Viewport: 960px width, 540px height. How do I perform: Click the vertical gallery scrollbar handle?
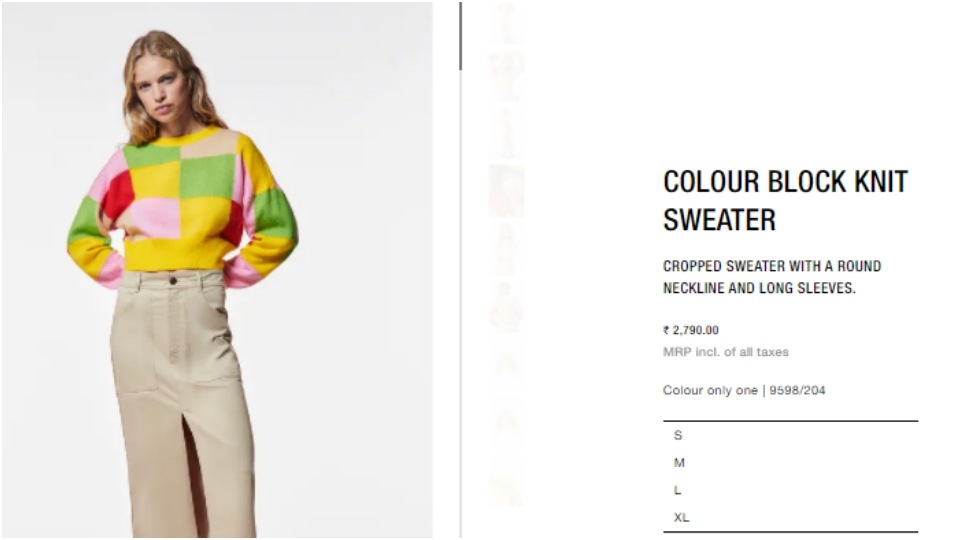tap(460, 36)
